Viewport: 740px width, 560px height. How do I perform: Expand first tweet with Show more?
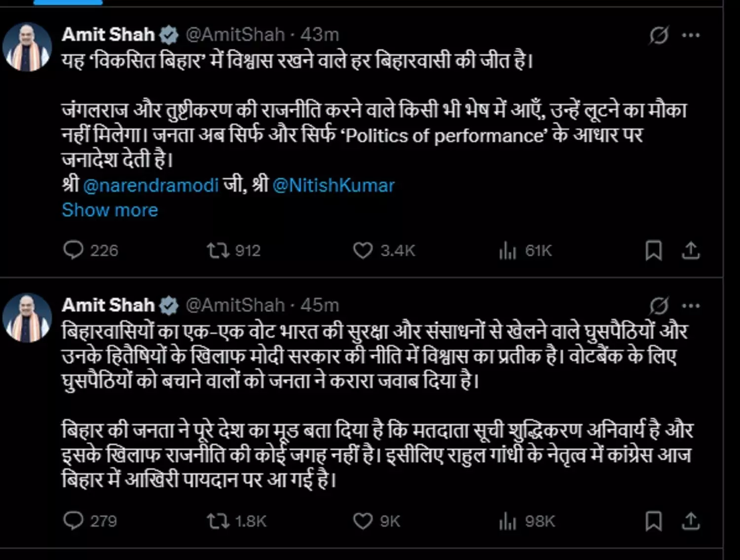click(x=110, y=210)
